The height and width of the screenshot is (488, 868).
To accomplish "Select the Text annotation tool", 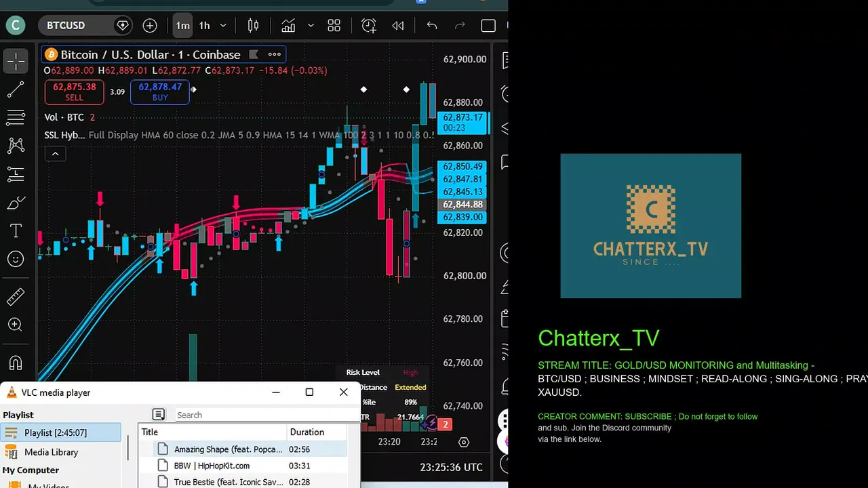I will [x=16, y=231].
